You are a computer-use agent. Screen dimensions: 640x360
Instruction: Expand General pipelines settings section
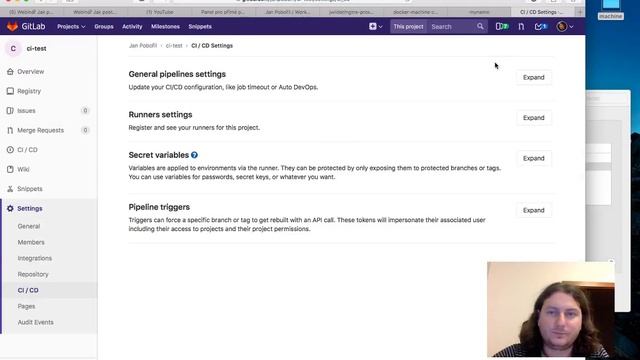tap(534, 78)
